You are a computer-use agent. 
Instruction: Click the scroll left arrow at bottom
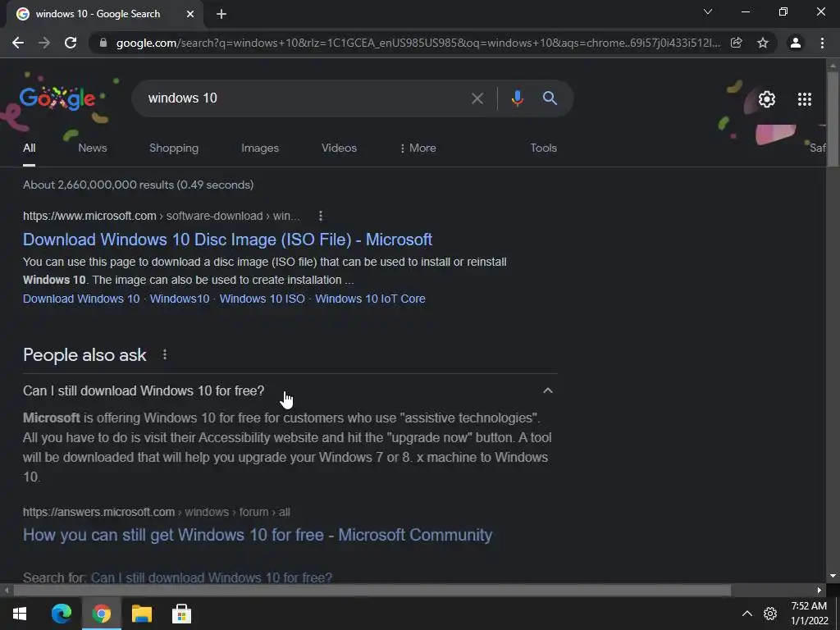tap(7, 591)
